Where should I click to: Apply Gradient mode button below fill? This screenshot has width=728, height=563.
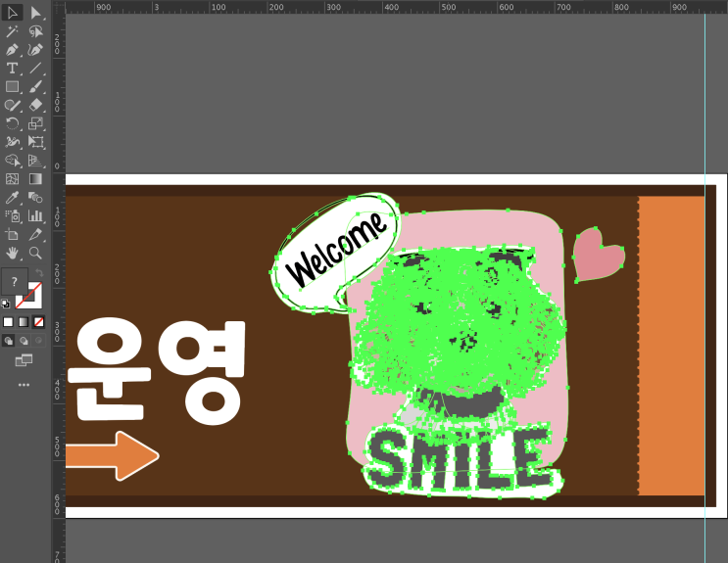(x=24, y=322)
